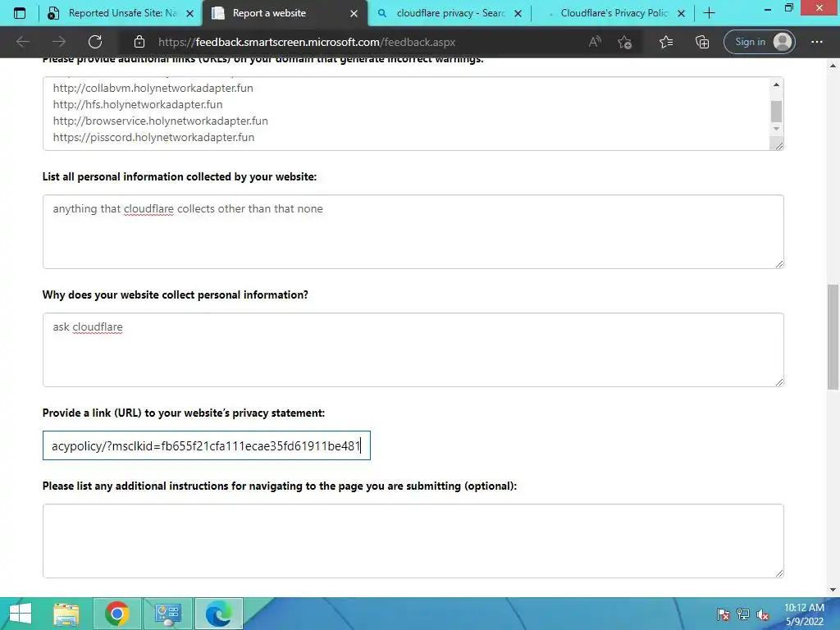The height and width of the screenshot is (630, 840).
Task: Add this page to favorites
Action: (624, 42)
